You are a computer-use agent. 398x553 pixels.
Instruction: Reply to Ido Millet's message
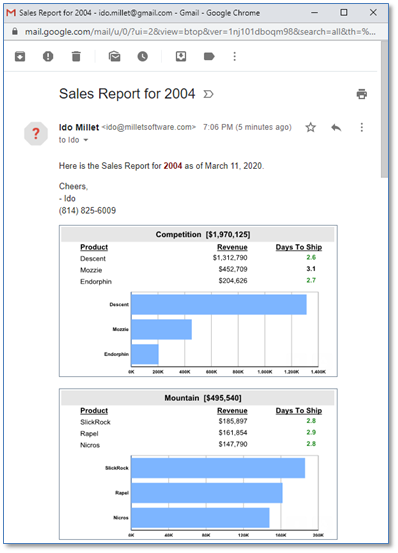click(x=336, y=127)
